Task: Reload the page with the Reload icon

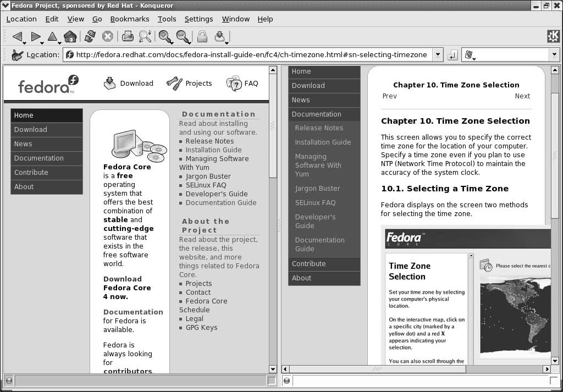Action: pos(90,36)
